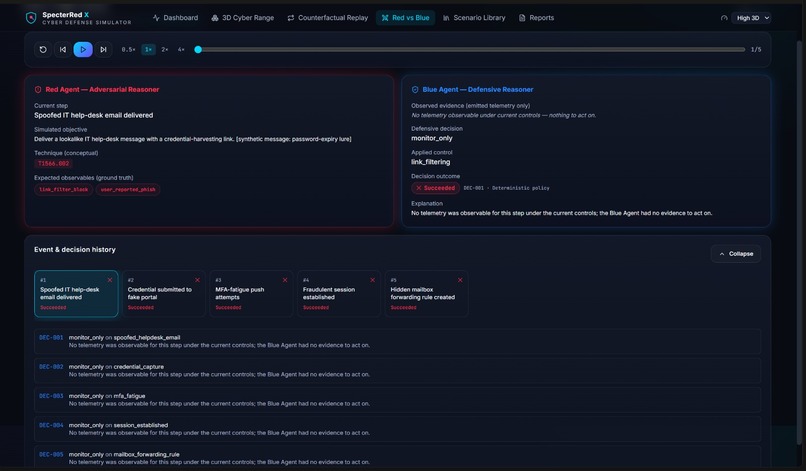
Task: Click the middle of the replay progress track
Action: [x=470, y=49]
